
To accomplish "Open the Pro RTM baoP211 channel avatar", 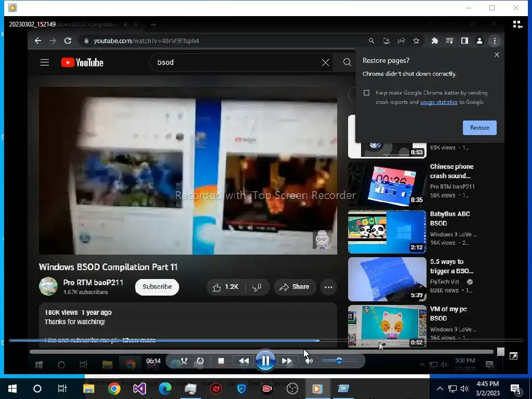I will (x=48, y=287).
